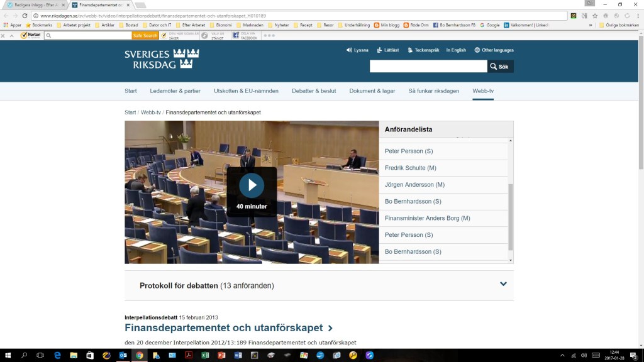Open the Teckenspråk sign language option
This screenshot has width=644, height=362.
pyautogui.click(x=410, y=50)
